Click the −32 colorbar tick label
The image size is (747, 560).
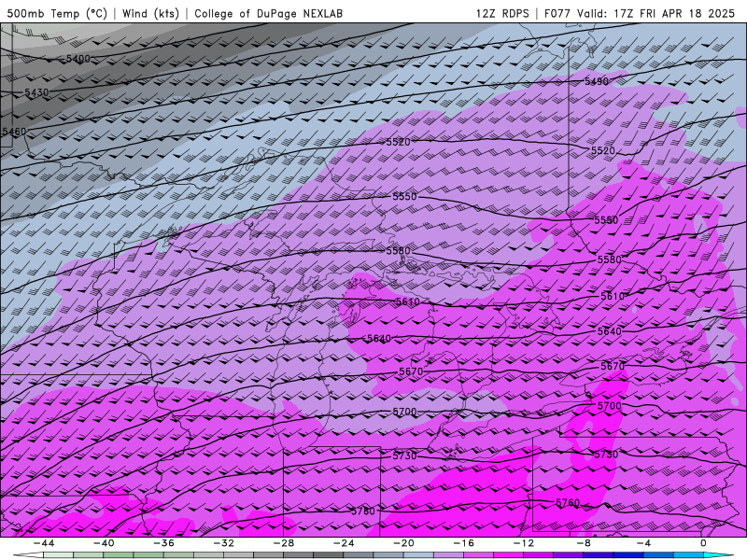[x=223, y=543]
